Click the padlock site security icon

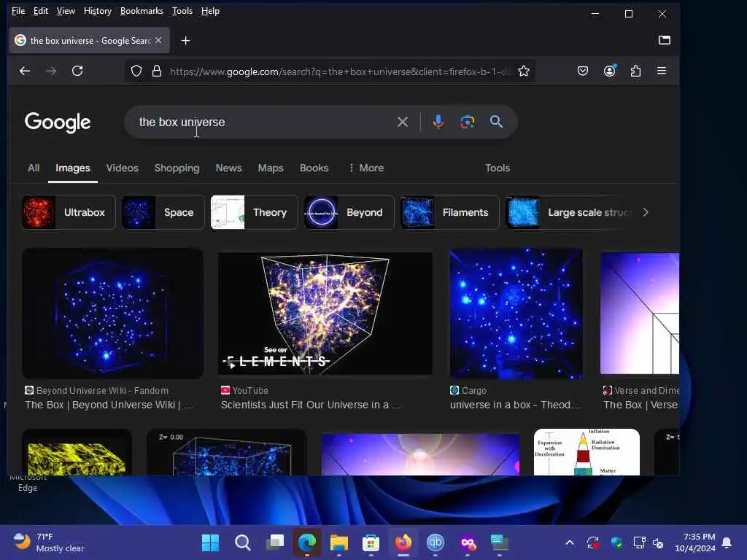pos(156,71)
